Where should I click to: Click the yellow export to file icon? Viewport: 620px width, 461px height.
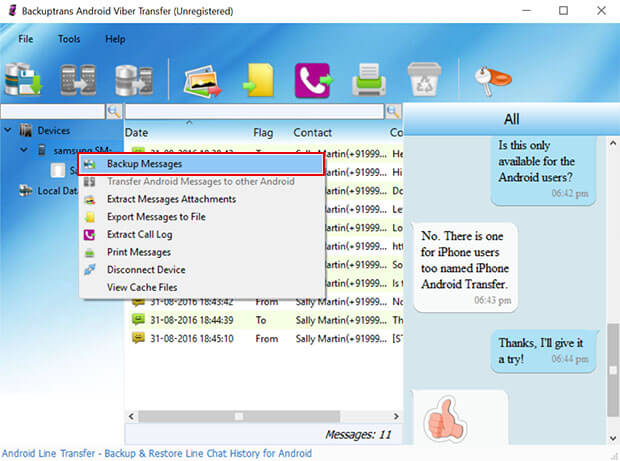point(259,80)
